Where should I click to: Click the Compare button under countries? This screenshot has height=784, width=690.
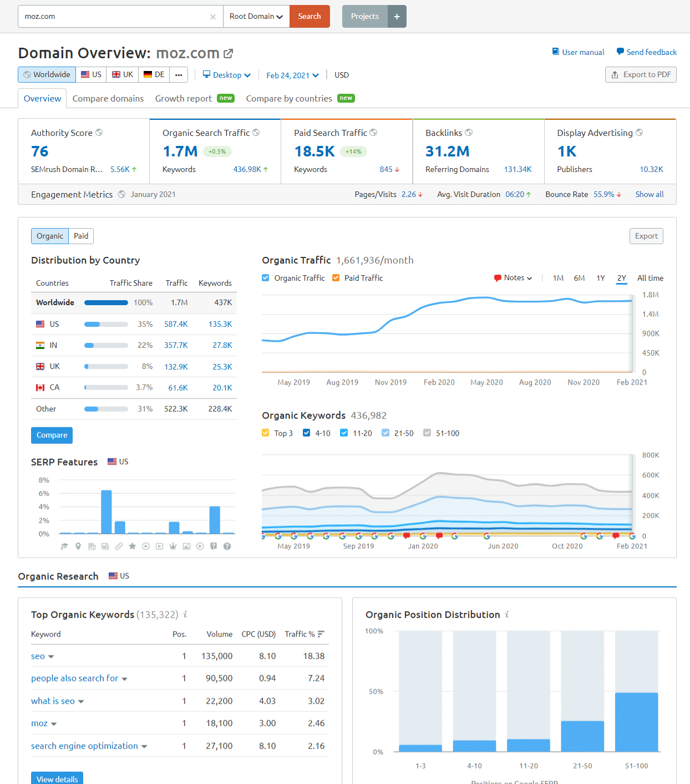point(52,435)
